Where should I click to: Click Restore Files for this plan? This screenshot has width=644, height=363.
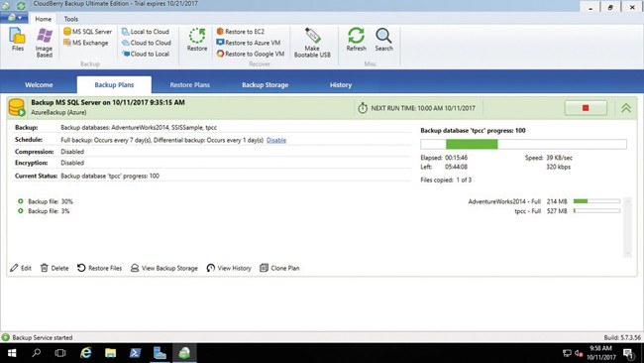click(x=99, y=268)
